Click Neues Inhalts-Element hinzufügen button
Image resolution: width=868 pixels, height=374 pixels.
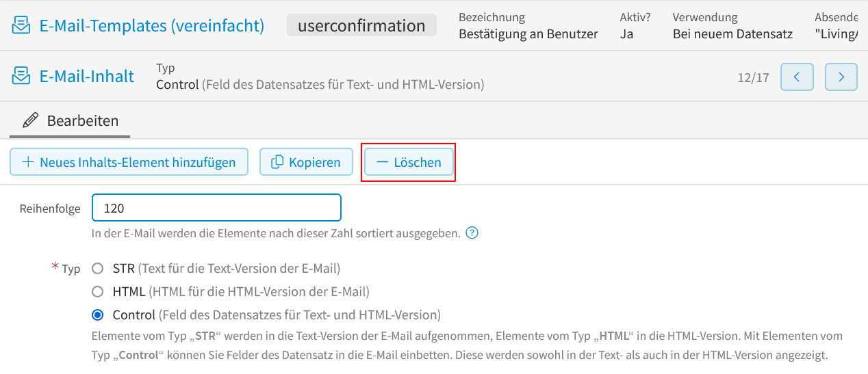click(x=129, y=162)
